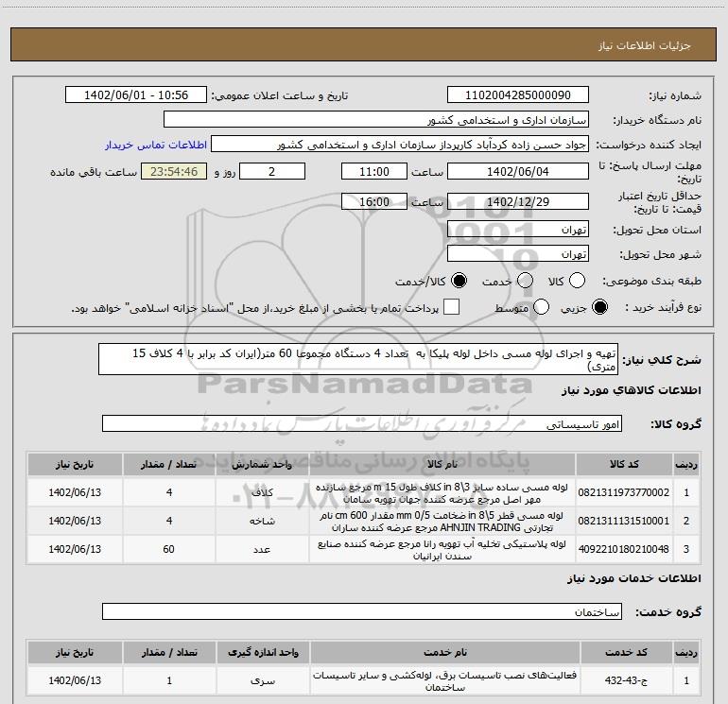This screenshot has width=728, height=704.
Task: Click the نام دستگاه خریدار field
Action: pyautogui.click(x=375, y=120)
